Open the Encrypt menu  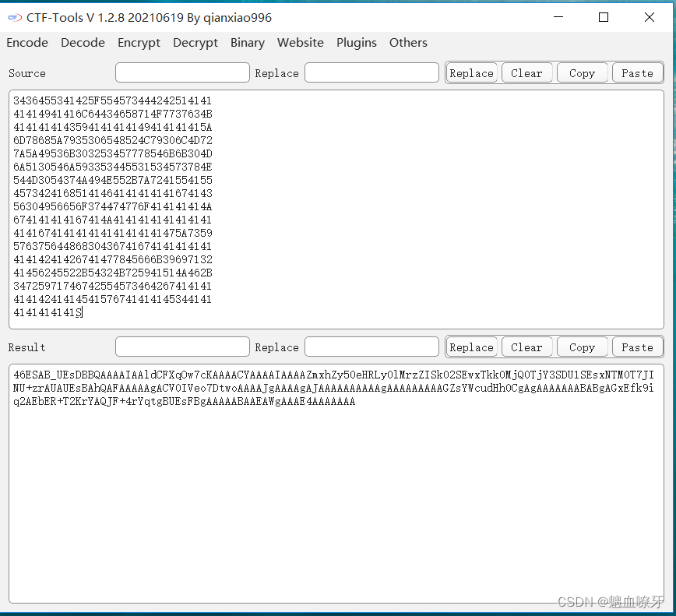point(139,43)
